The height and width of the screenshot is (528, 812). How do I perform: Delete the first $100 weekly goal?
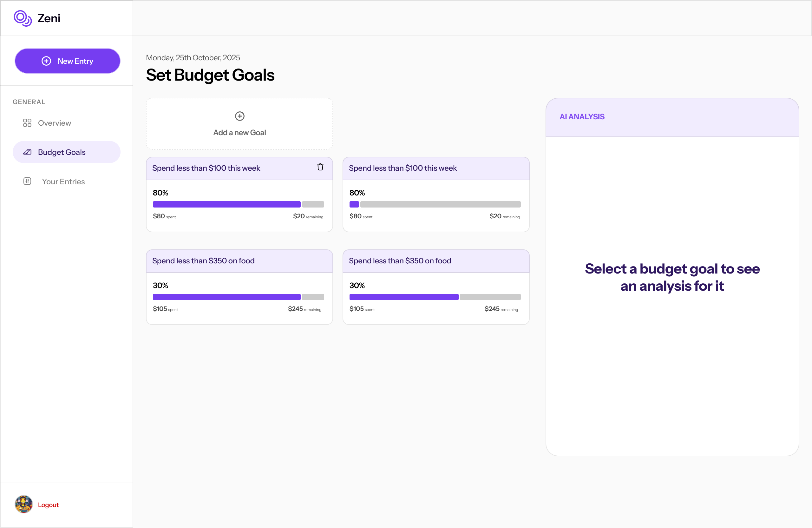tap(320, 167)
